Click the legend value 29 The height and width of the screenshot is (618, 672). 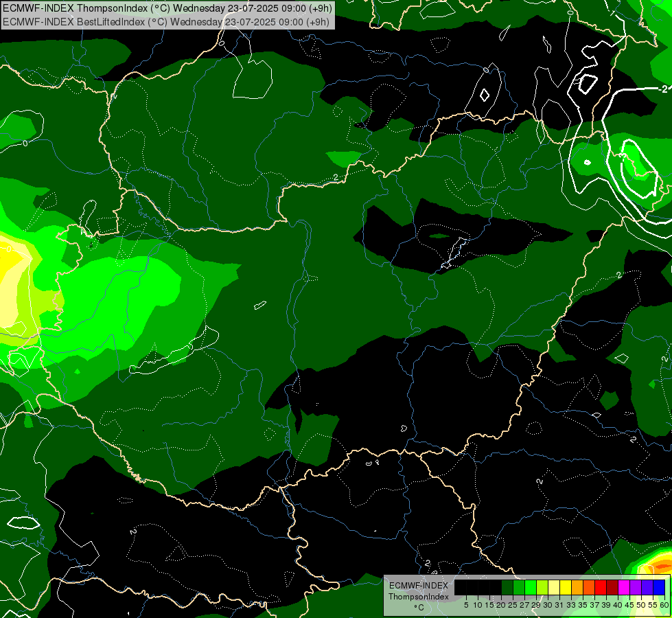pos(536,605)
